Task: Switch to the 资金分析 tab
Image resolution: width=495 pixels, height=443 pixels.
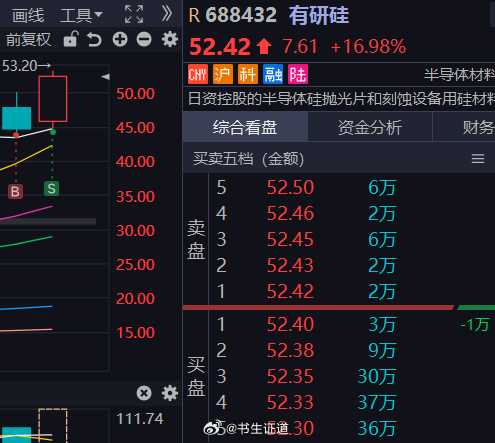Action: coord(370,127)
